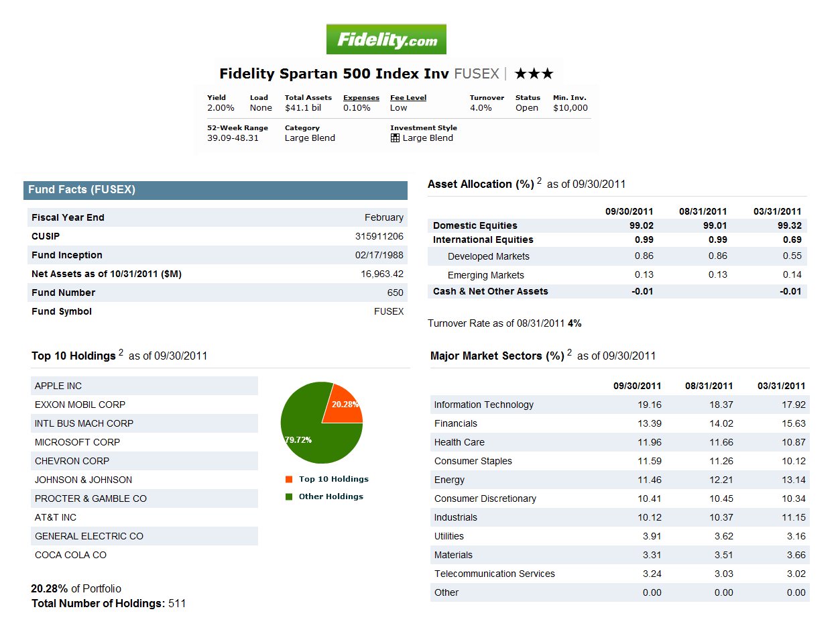Click the Total Assets value $41.1 bil
This screenshot has height=634, width=840.
pos(303,108)
